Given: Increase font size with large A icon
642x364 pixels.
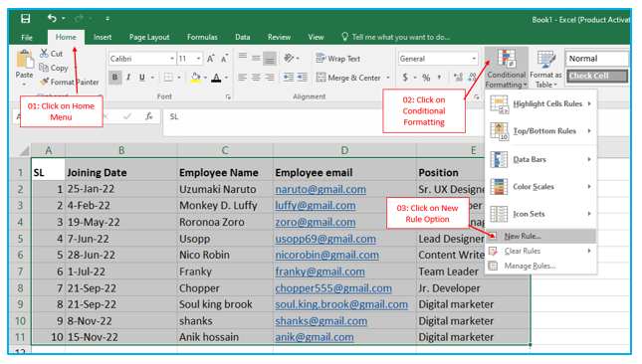Looking at the screenshot, I should pos(210,59).
